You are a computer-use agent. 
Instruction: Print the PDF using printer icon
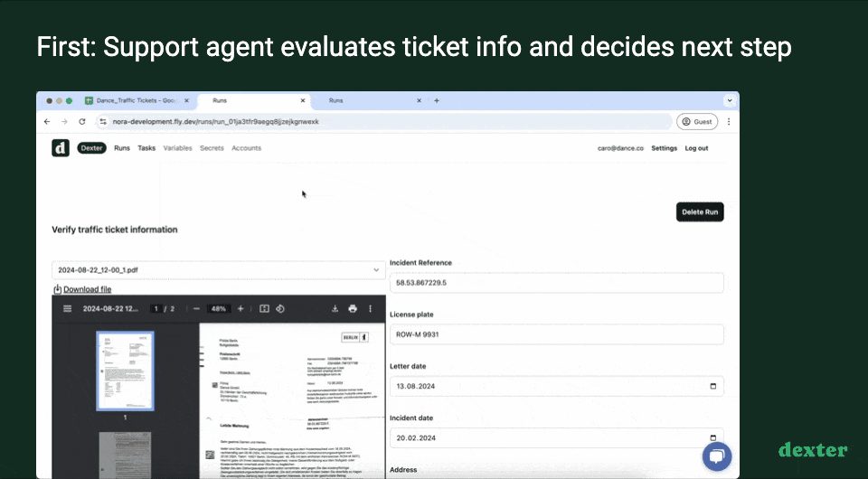[x=353, y=309]
